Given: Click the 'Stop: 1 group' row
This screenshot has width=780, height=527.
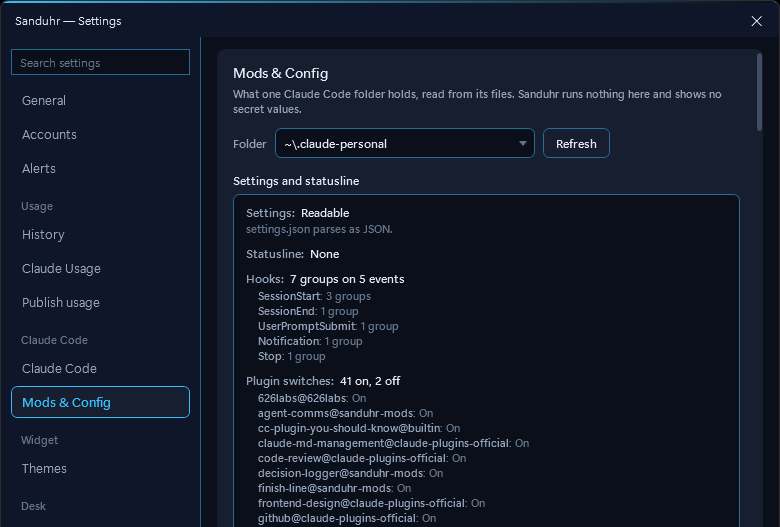Looking at the screenshot, I should coord(292,356).
